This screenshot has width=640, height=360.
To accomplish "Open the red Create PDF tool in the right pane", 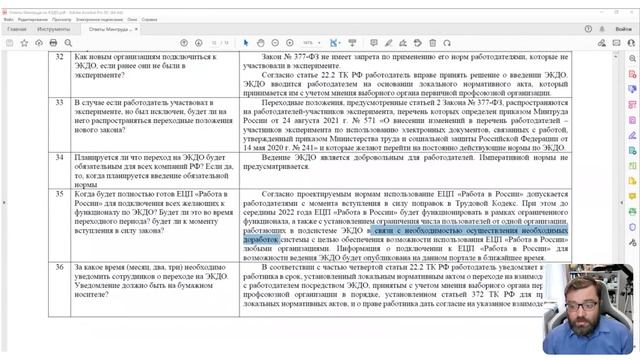I will coord(632,74).
